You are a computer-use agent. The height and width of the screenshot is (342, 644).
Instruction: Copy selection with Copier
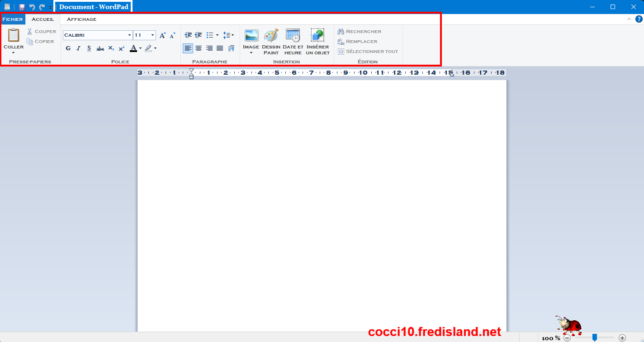click(x=40, y=42)
